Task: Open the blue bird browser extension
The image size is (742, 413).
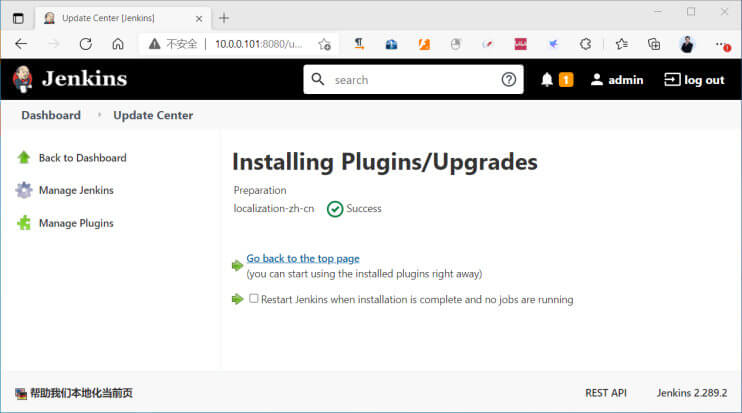Action: (553, 44)
